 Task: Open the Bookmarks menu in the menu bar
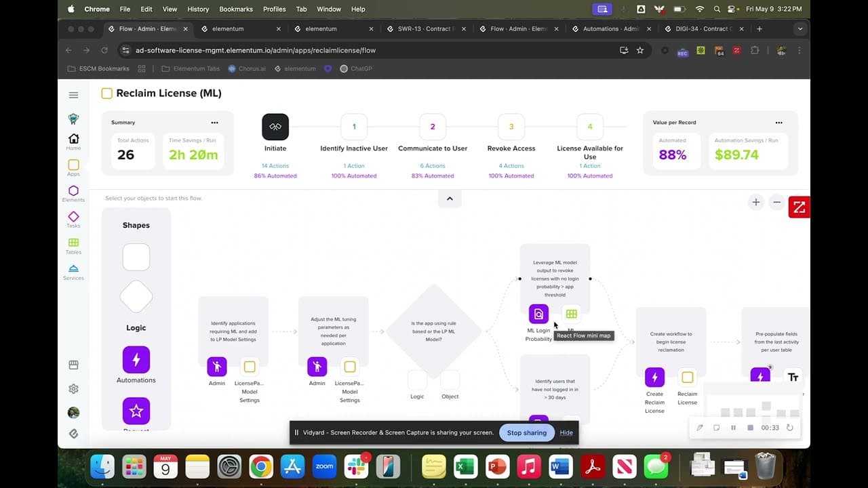235,9
